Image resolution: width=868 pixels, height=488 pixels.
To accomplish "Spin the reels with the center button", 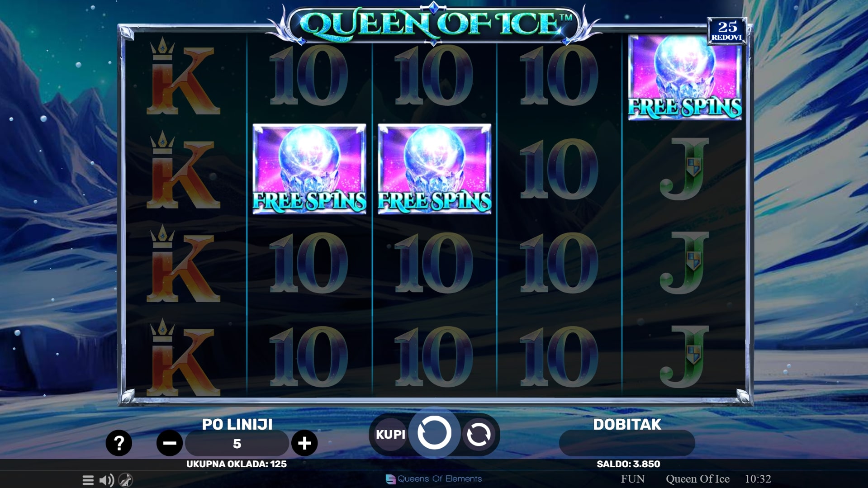I will [x=434, y=433].
